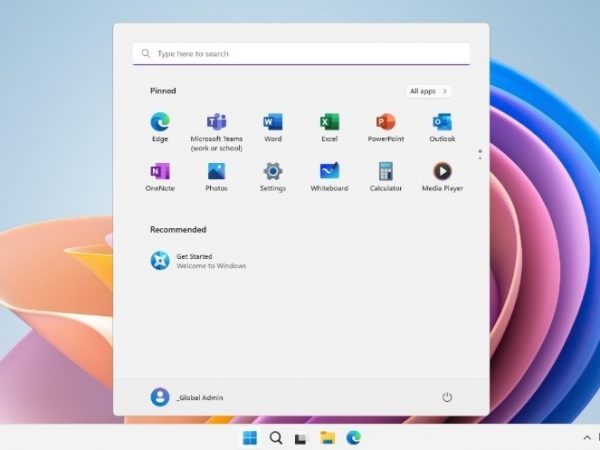Launch the Media Player app
600x450 pixels.
(x=442, y=177)
